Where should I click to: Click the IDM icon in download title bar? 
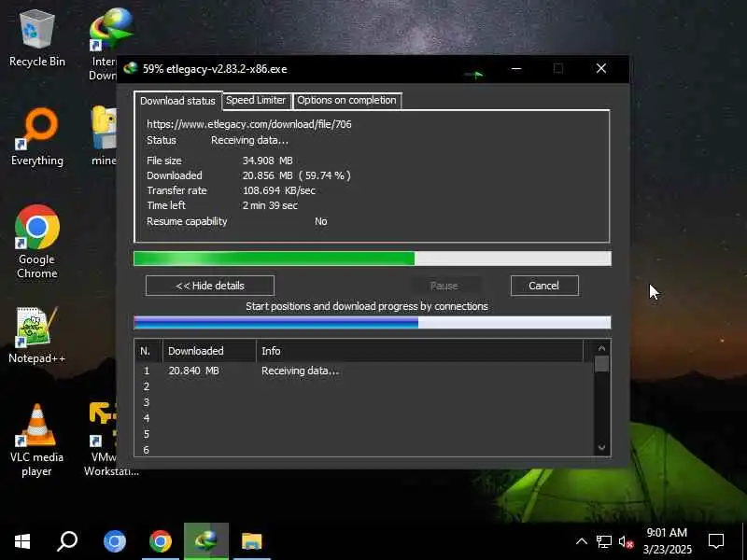(131, 68)
